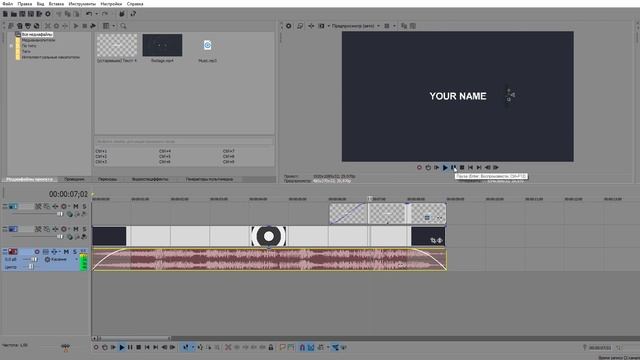The width and height of the screenshot is (640, 360).
Task: Click the media search magnifier icon
Action: (x=123, y=26)
